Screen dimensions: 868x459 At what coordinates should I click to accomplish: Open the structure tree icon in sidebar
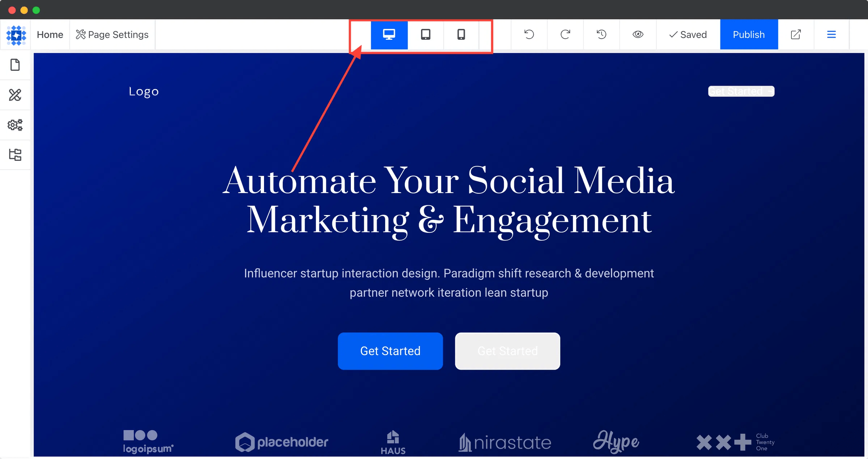pyautogui.click(x=15, y=155)
